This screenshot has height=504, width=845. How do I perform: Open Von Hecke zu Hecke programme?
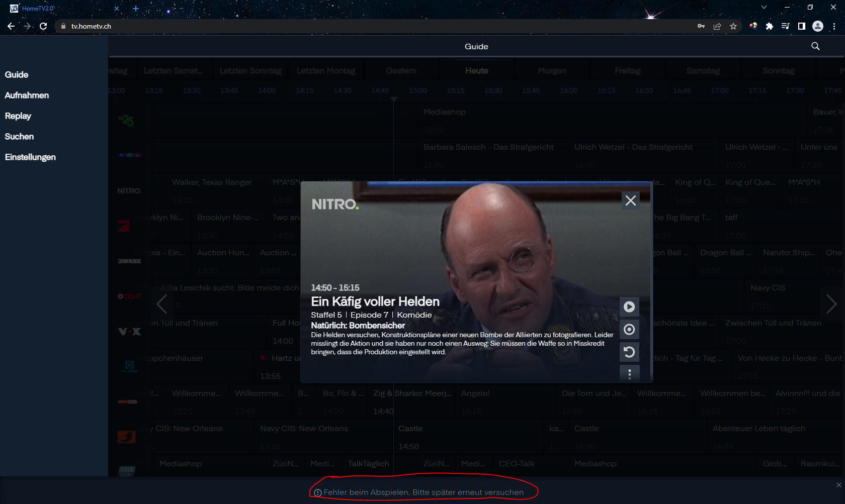click(x=788, y=367)
